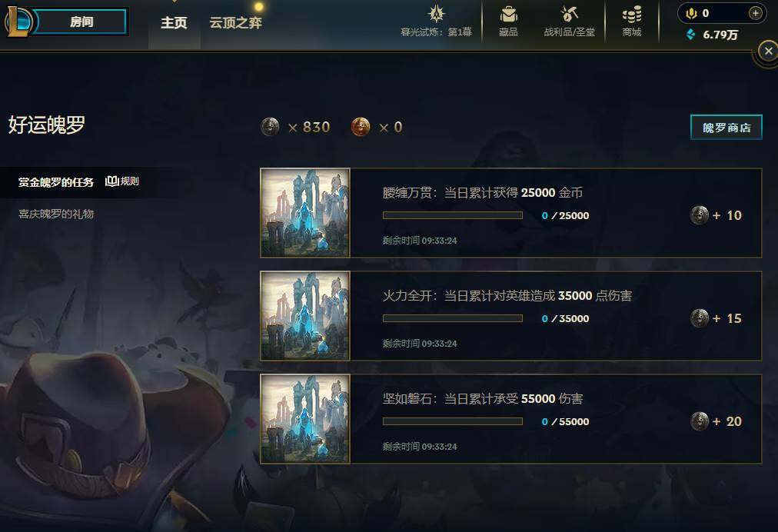Open the 魄罗商店 shop button
The width and height of the screenshot is (778, 532).
726,128
